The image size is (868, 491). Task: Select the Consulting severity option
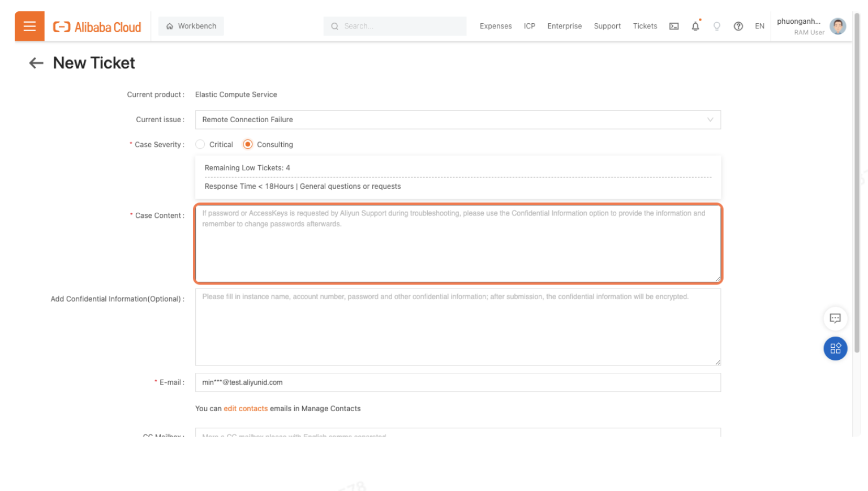click(247, 144)
